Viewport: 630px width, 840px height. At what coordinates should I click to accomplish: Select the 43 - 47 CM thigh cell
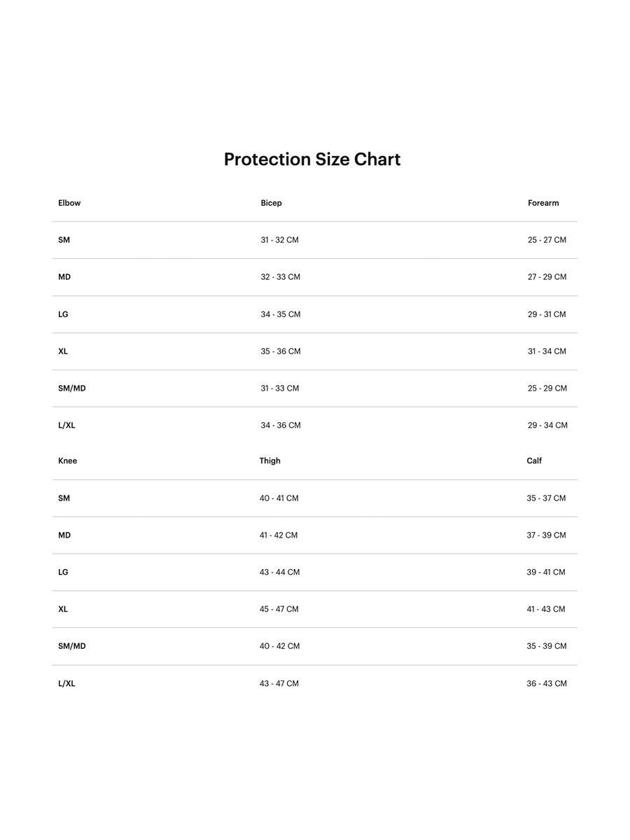coord(279,684)
